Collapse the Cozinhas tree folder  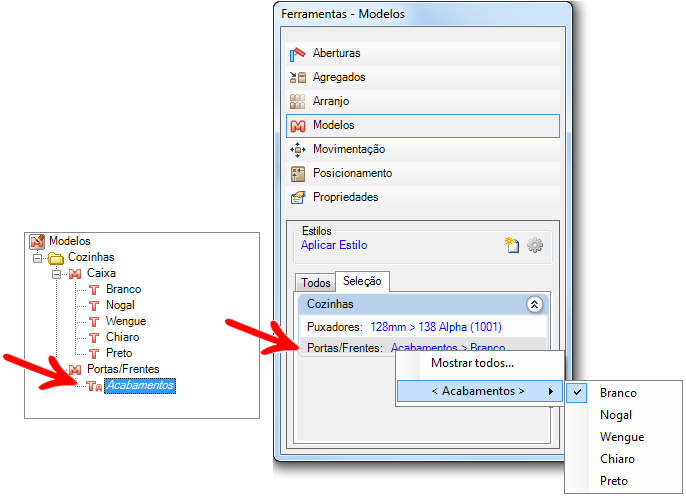[x=38, y=258]
